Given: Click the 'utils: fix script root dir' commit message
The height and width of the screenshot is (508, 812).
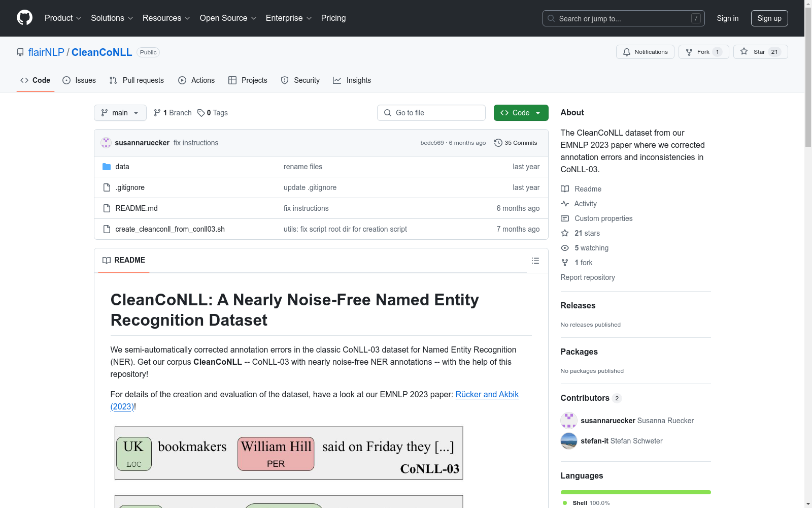Looking at the screenshot, I should 345,229.
